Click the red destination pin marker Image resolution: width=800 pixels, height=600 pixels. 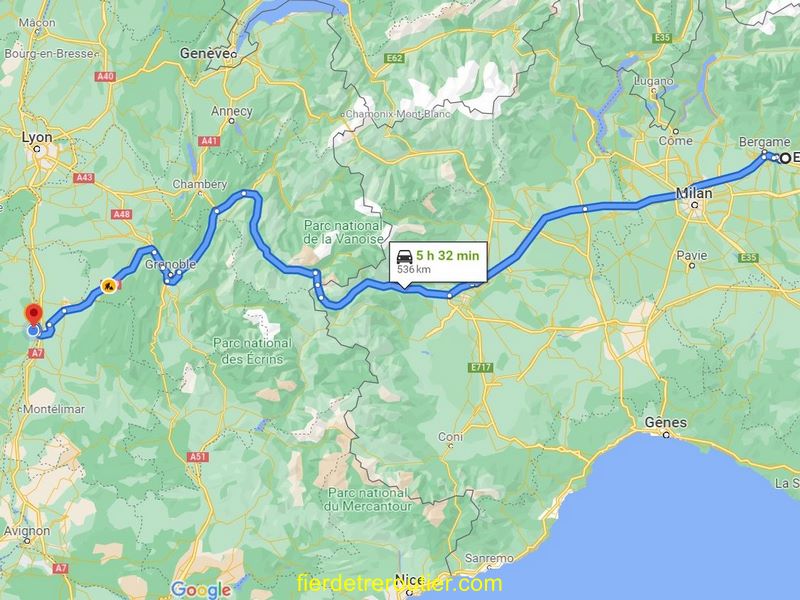coord(34,314)
